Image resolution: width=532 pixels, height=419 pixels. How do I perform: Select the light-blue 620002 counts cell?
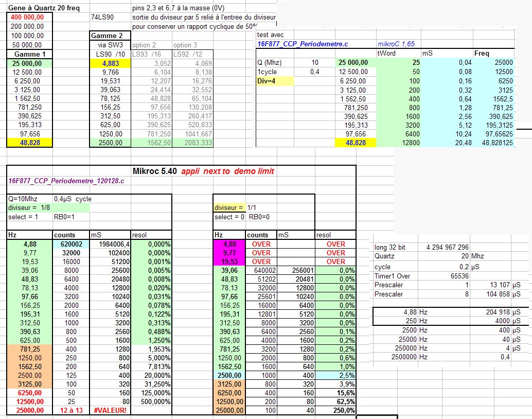coord(71,244)
